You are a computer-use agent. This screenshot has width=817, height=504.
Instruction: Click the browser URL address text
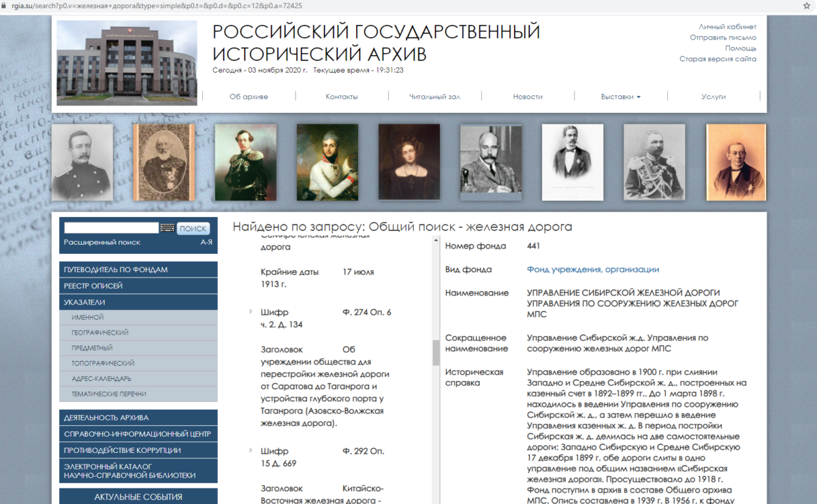pyautogui.click(x=157, y=5)
